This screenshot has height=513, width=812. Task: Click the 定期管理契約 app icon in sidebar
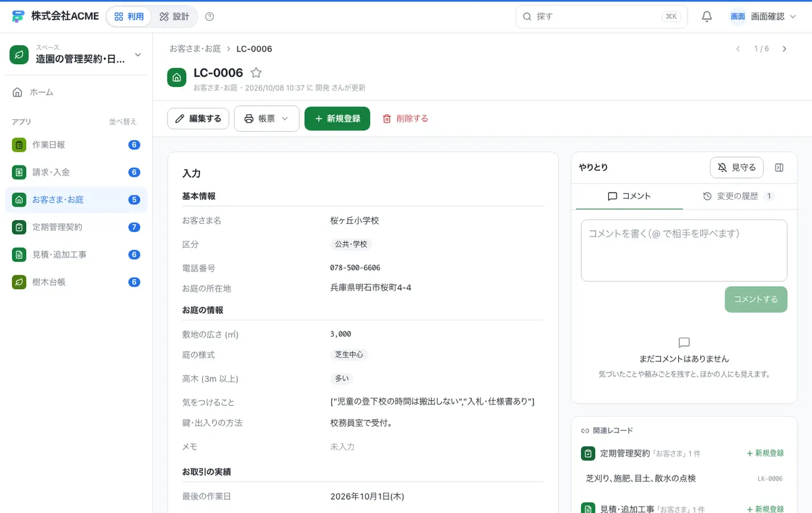(x=19, y=227)
